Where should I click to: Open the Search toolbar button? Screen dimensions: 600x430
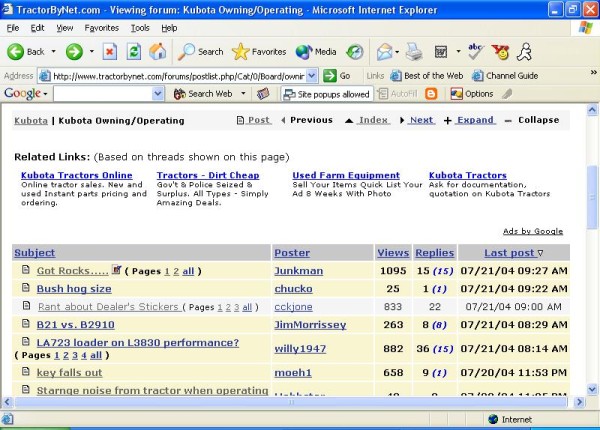(x=201, y=52)
